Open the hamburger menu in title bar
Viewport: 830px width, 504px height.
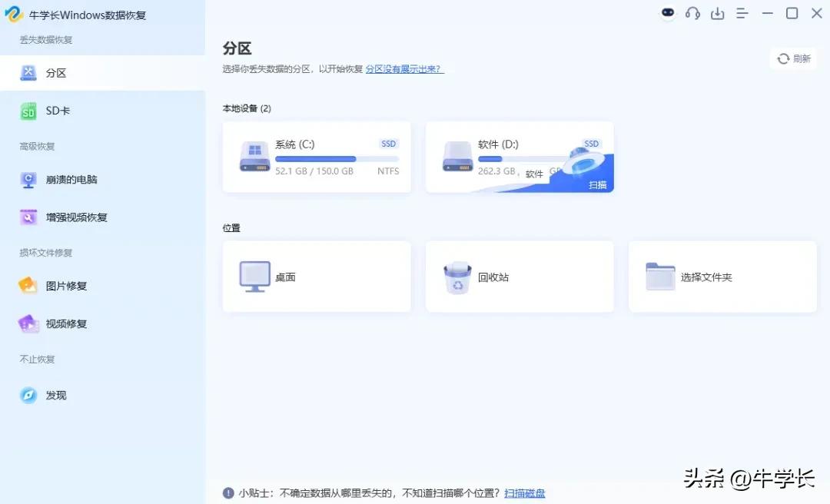pos(742,13)
